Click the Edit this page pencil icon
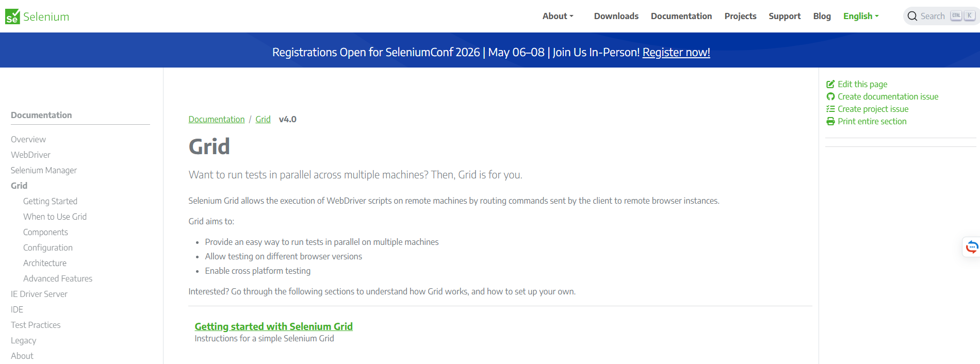 [x=830, y=84]
